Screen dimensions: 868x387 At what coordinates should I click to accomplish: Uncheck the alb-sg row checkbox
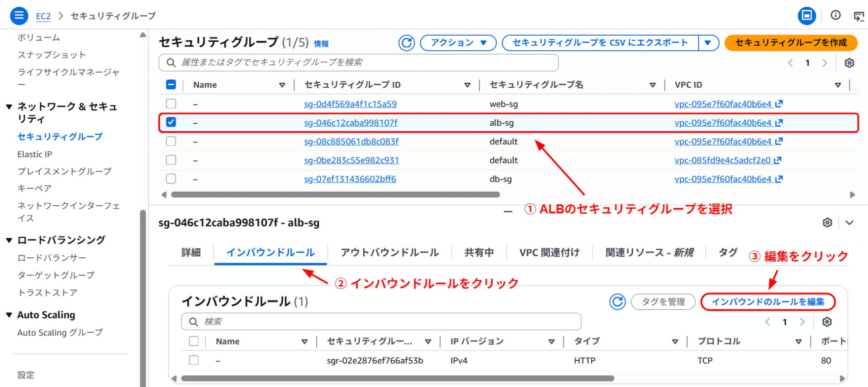point(171,122)
